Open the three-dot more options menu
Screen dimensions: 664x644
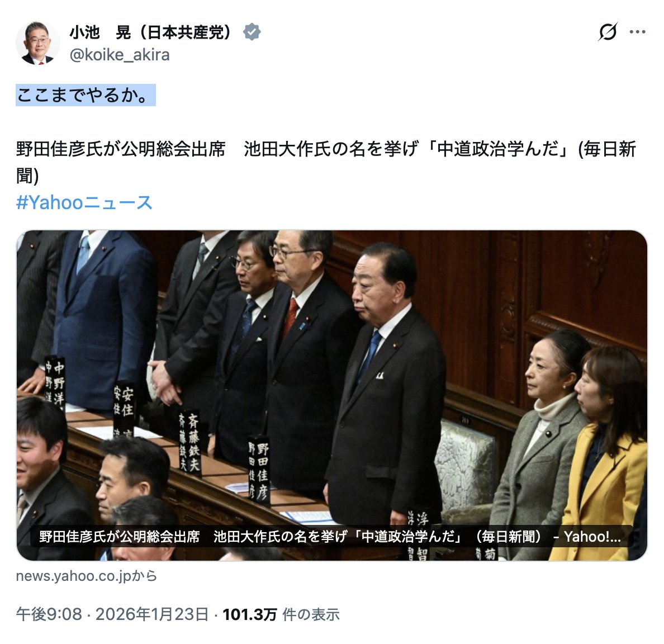[x=637, y=32]
